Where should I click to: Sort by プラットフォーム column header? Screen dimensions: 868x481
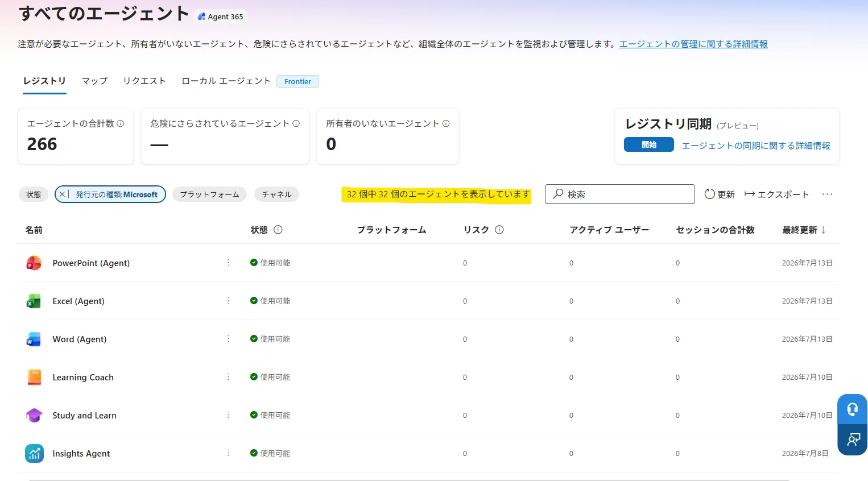click(391, 230)
